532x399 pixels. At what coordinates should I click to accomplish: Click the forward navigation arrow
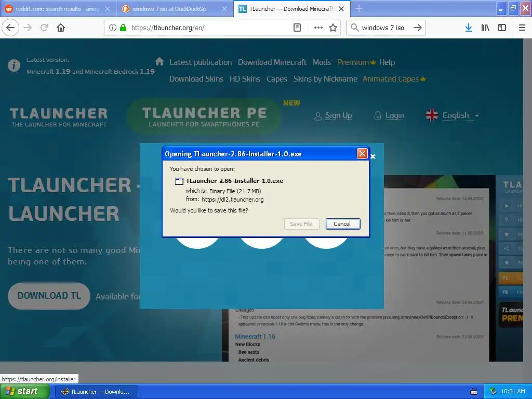click(x=28, y=28)
